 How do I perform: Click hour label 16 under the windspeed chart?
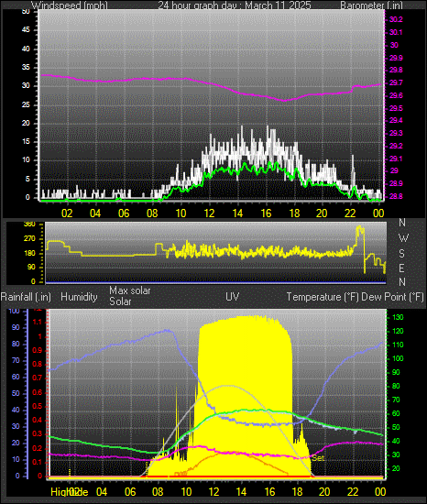pyautogui.click(x=266, y=214)
